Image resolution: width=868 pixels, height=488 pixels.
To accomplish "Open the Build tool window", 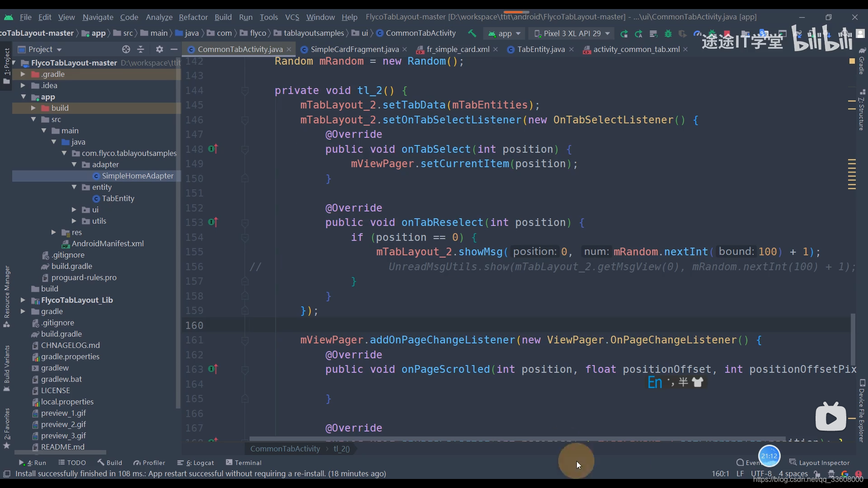I will click(x=110, y=463).
